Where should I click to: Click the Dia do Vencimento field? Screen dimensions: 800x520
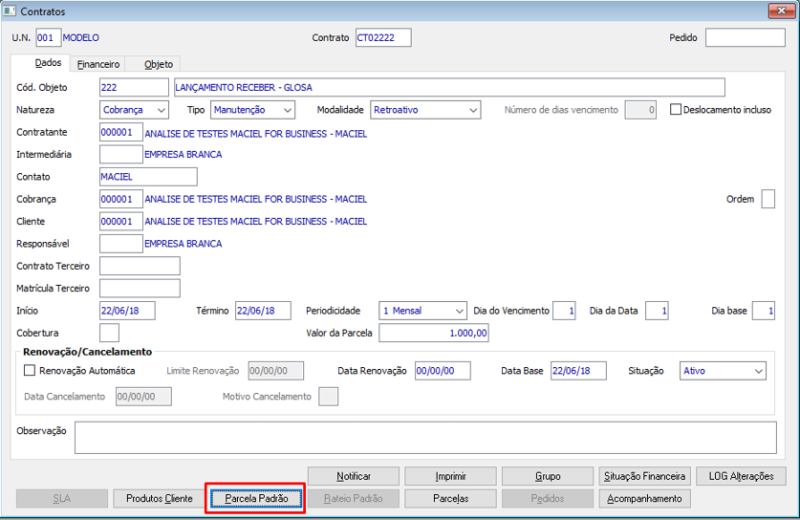(564, 311)
